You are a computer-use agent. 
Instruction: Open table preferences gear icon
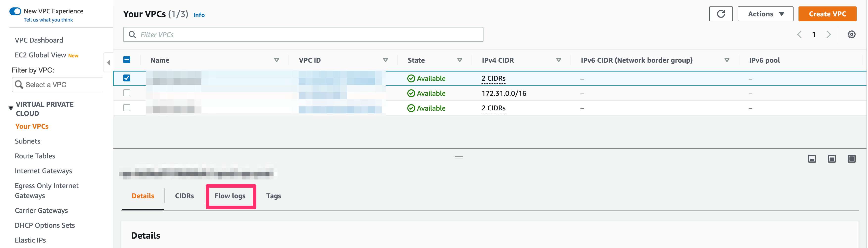[x=851, y=34]
